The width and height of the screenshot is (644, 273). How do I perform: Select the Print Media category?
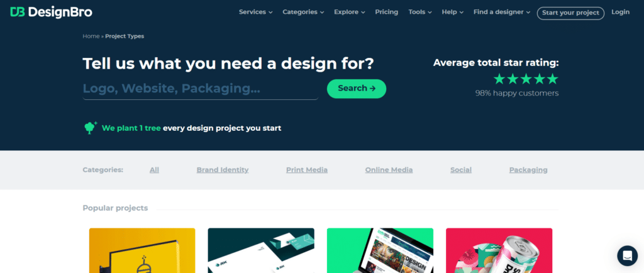tap(307, 170)
